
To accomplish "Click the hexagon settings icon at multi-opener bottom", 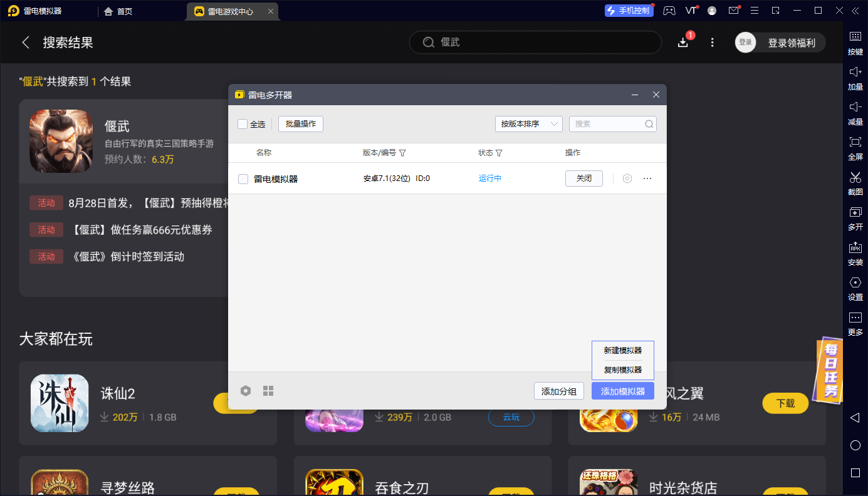I will point(246,391).
